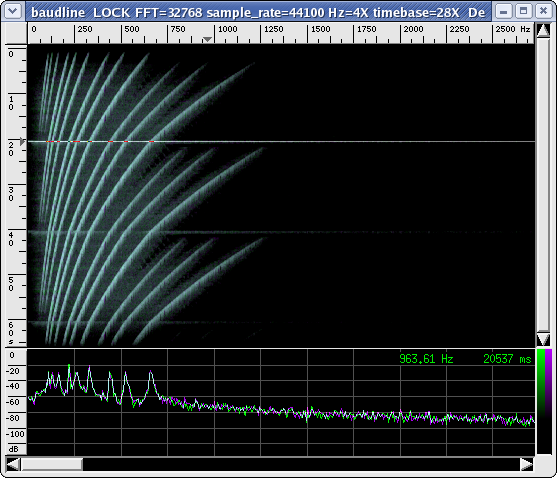Select the time axis cursor arrow marker
The width and height of the screenshot is (557, 478).
click(22, 141)
